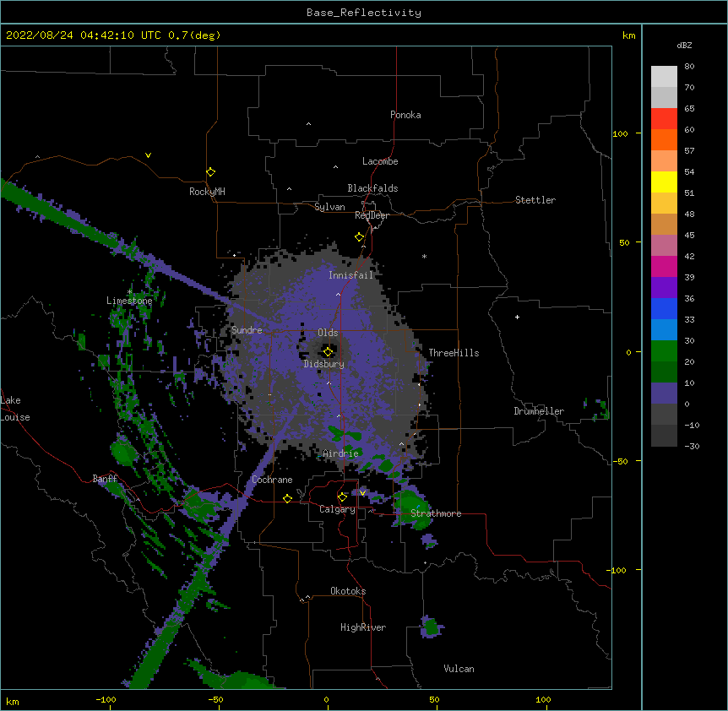Click the white caret marker west of Ponoka
Image resolution: width=728 pixels, height=711 pixels.
(309, 124)
